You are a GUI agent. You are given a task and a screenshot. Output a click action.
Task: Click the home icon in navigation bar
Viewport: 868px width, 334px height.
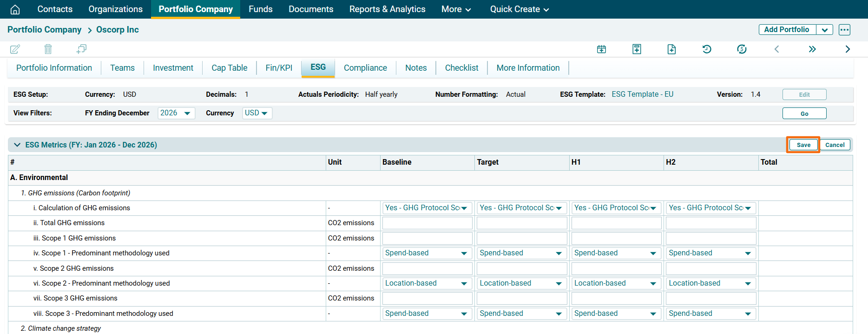click(x=15, y=9)
